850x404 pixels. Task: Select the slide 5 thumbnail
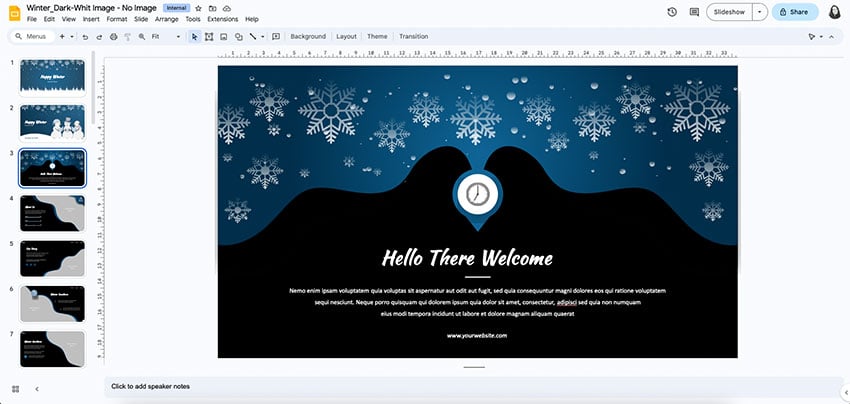[52, 258]
